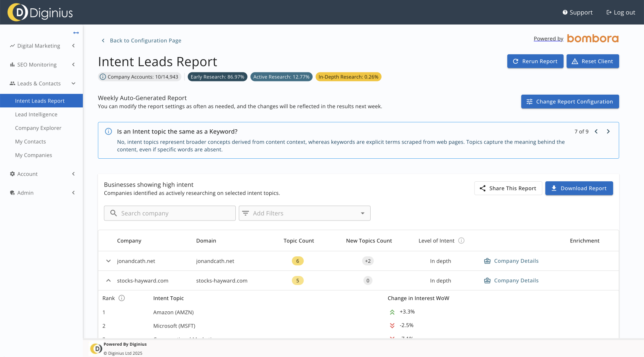Click the Diginius logo in header
This screenshot has height=357, width=644.
tap(40, 12)
